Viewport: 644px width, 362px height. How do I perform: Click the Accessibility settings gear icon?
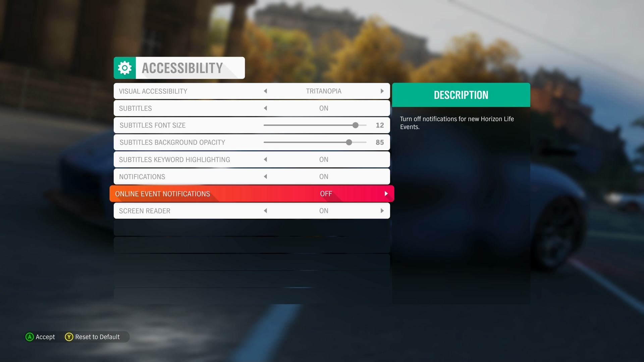click(x=125, y=68)
